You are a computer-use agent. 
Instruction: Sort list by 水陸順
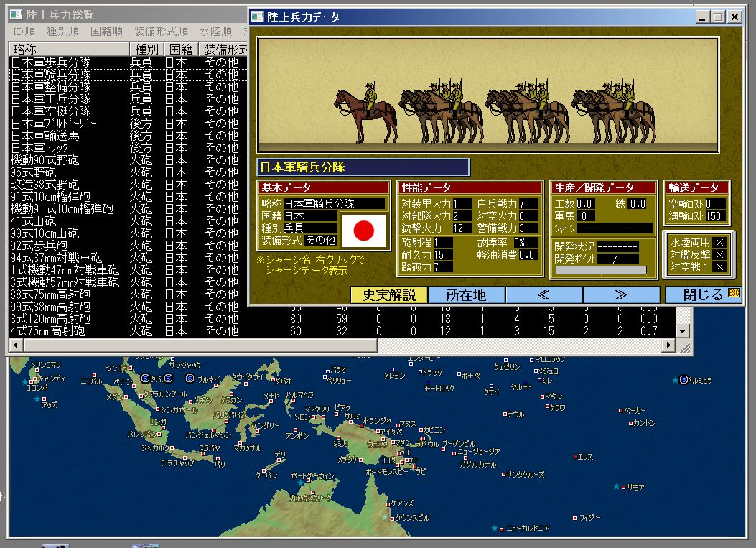[x=215, y=32]
